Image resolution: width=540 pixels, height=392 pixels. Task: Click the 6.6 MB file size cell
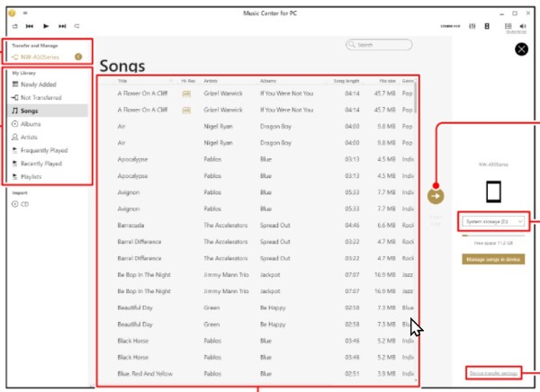click(386, 226)
